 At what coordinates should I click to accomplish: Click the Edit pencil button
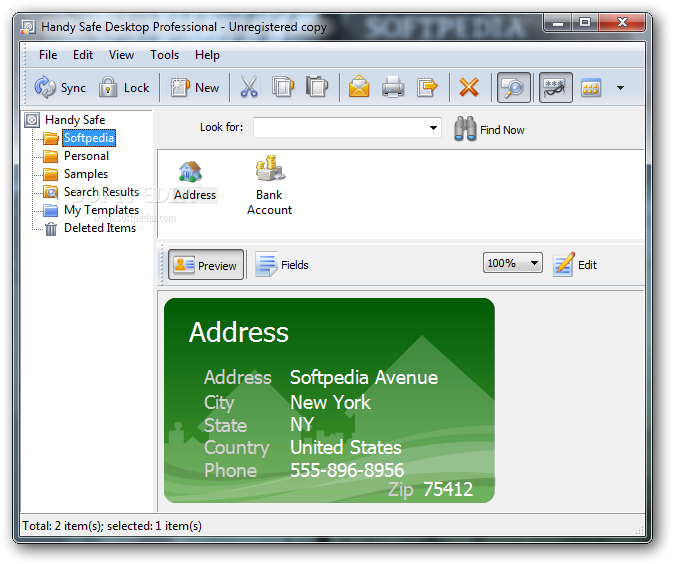tap(575, 264)
